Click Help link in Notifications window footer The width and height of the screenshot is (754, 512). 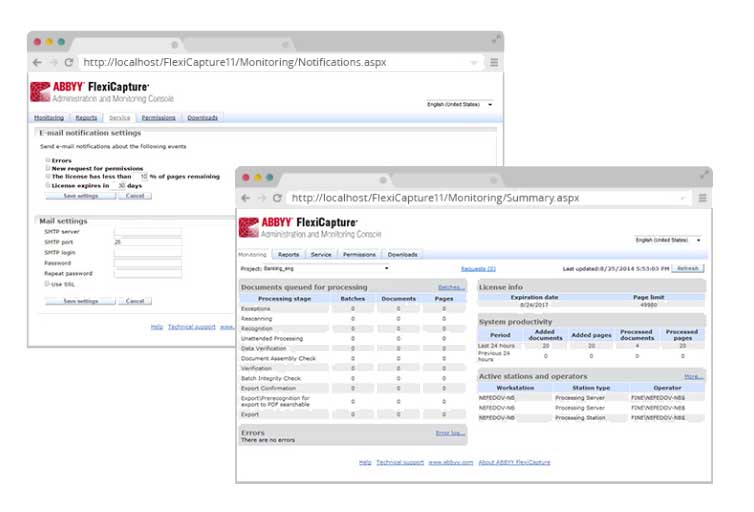157,327
